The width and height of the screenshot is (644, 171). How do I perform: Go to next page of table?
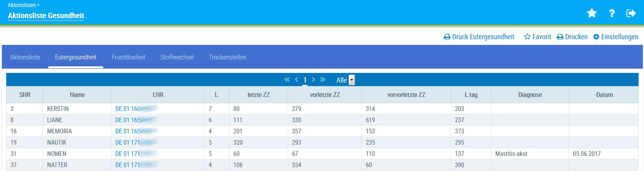click(313, 79)
